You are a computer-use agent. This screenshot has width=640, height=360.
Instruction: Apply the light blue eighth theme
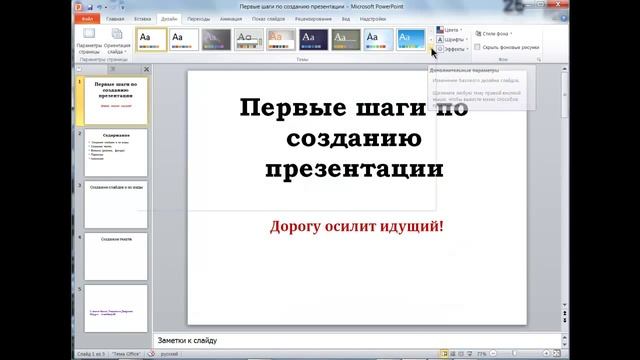point(378,40)
